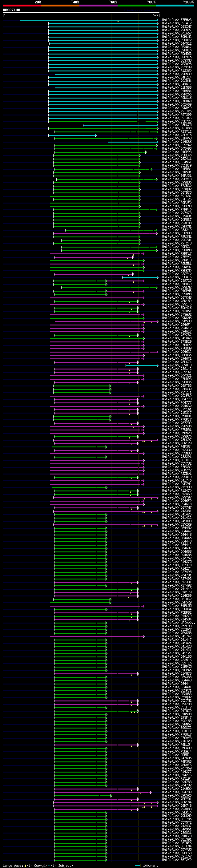Open hit UniRef100_Q9C5R7
Image resolution: width=197 pixels, height=868 pixels.
tap(176, 30)
